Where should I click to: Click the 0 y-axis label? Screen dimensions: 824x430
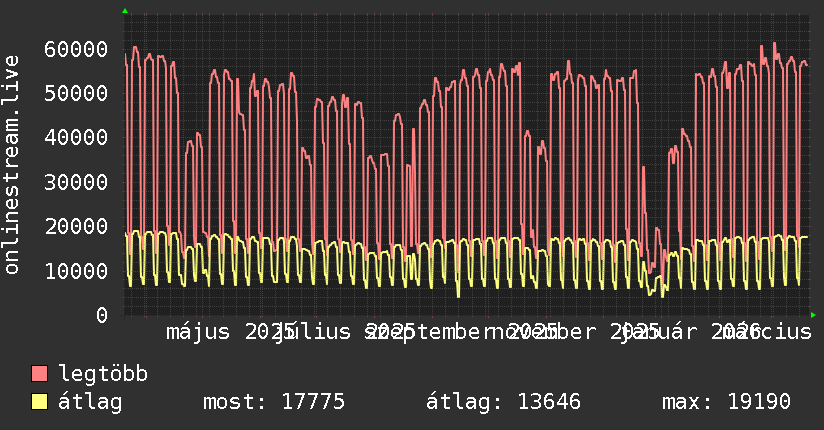[102, 315]
